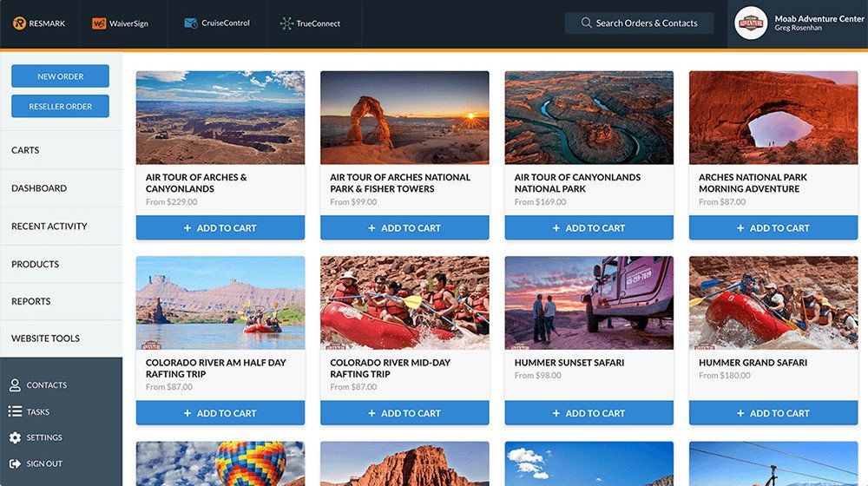868x486 pixels.
Task: Open the Hummer Grand Safari rafting photo
Action: [773, 303]
